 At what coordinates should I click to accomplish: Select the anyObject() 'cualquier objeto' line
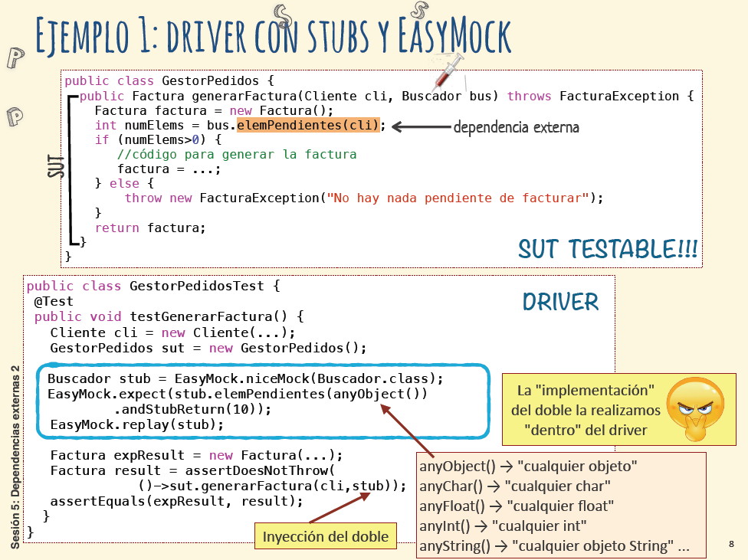tap(528, 466)
